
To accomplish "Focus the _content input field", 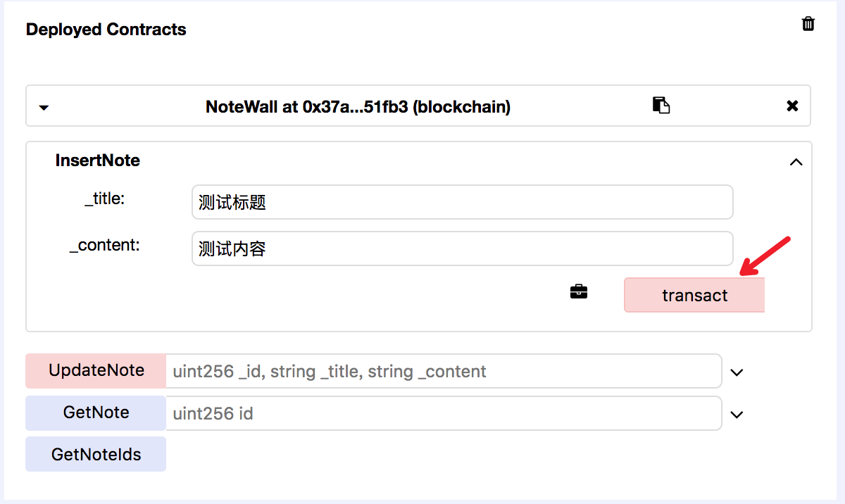I will point(462,248).
